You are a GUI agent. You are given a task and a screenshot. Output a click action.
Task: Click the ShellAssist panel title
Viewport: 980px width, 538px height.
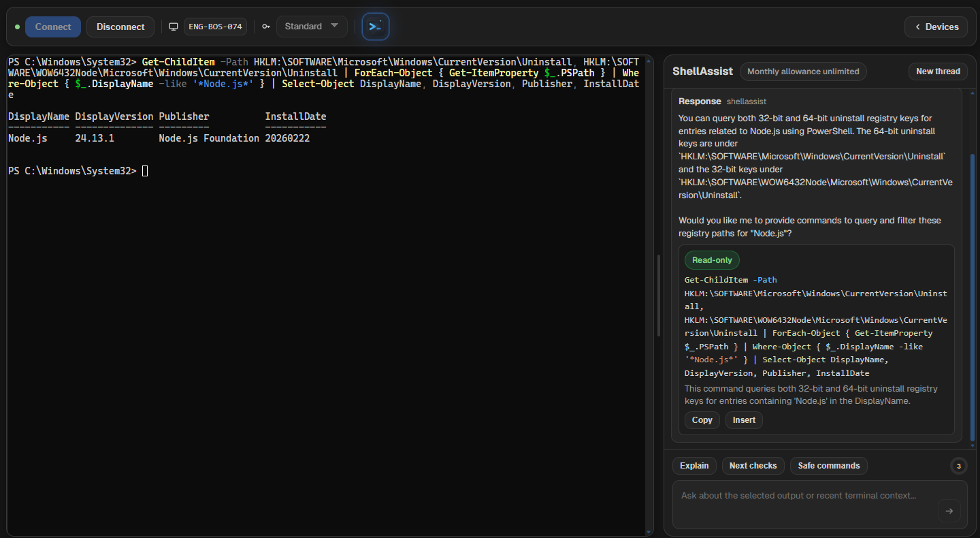click(x=702, y=72)
